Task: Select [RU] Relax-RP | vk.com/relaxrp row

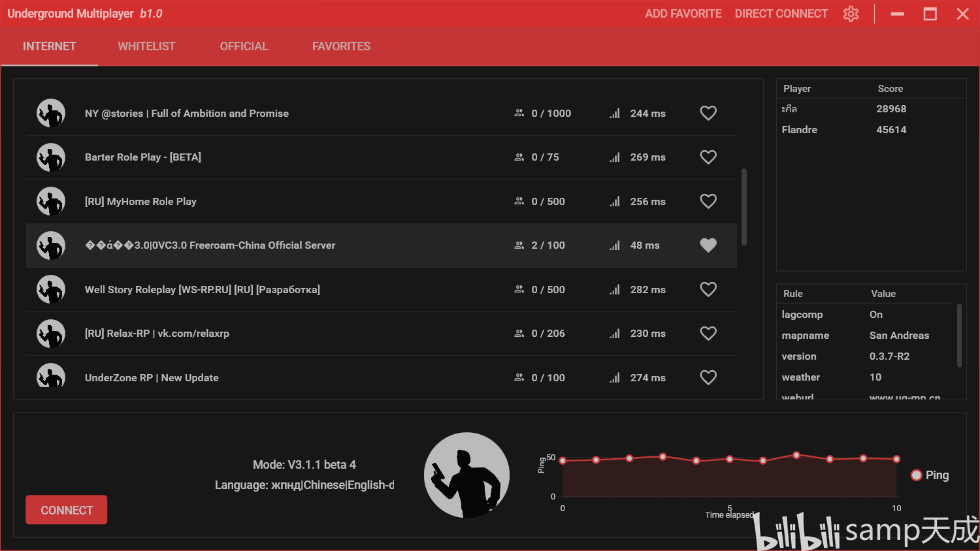Action: (382, 334)
